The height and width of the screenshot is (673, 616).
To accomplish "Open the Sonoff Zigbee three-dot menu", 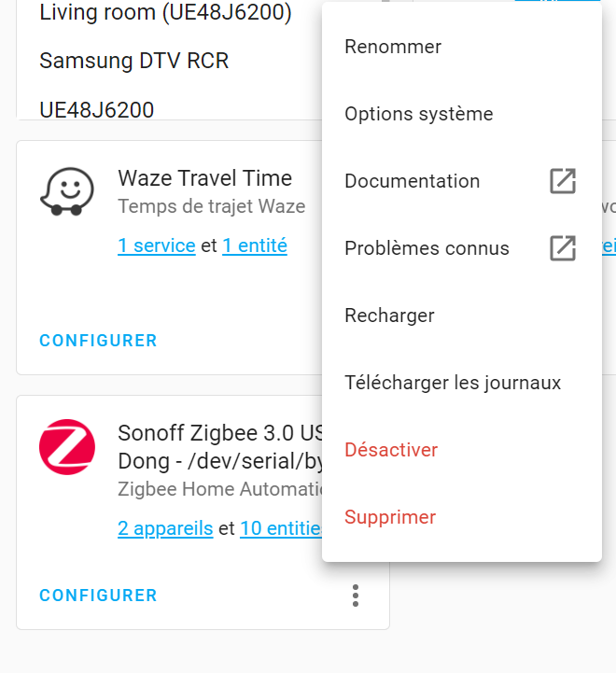I will coord(355,595).
